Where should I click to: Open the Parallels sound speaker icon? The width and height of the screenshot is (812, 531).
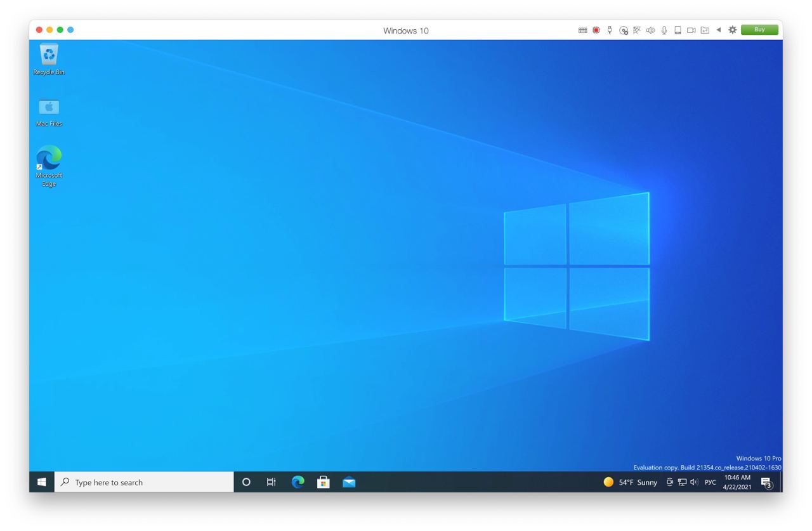pyautogui.click(x=650, y=30)
